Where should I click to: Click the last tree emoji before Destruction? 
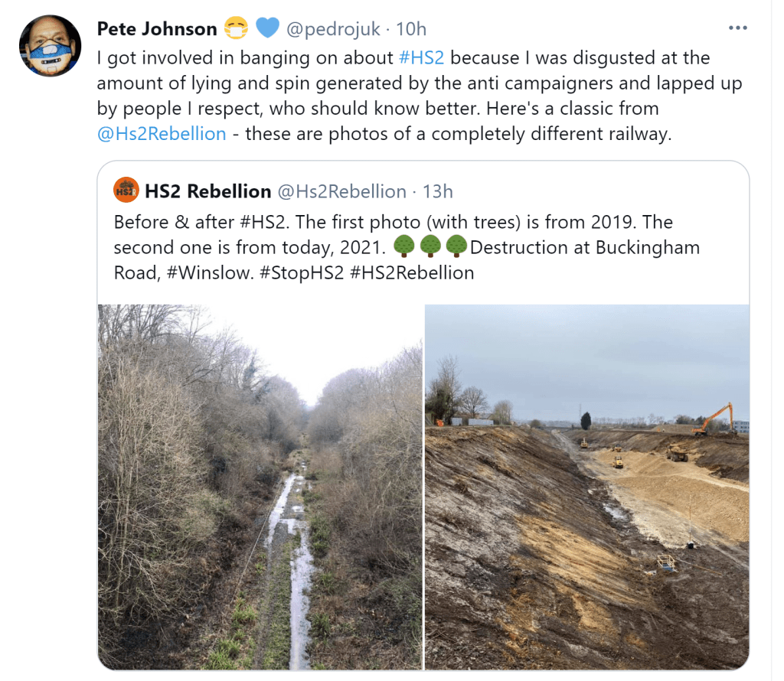tap(456, 248)
